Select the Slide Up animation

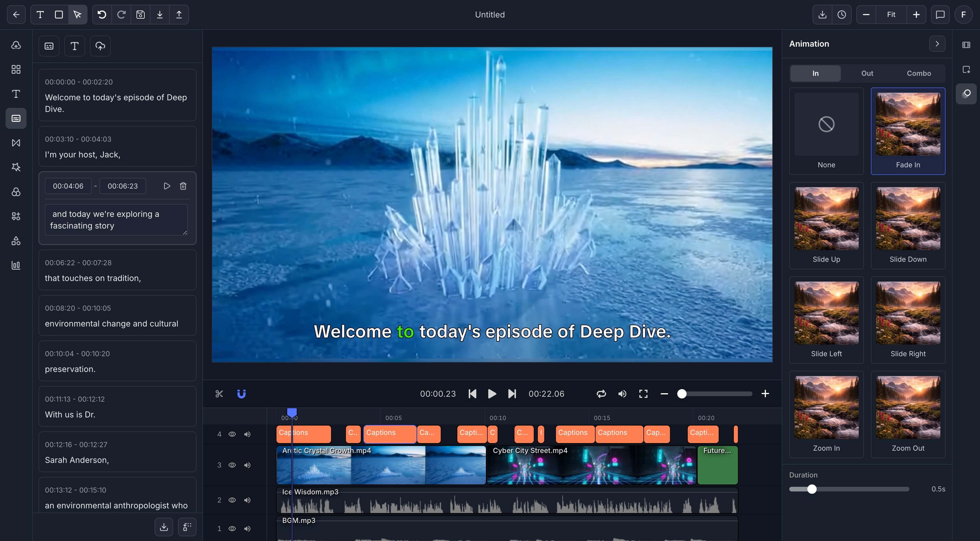[826, 225]
